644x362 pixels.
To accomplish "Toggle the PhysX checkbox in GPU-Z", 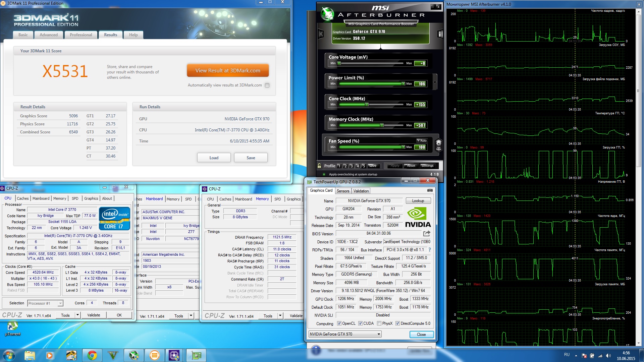I will [379, 323].
